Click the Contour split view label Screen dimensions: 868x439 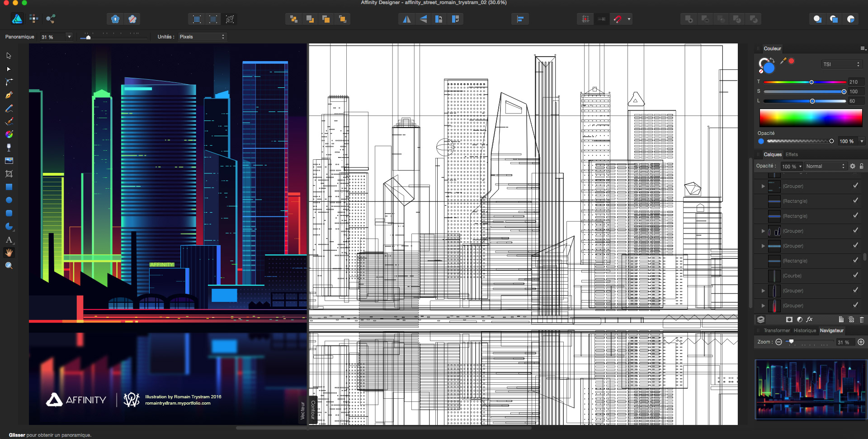click(x=313, y=410)
